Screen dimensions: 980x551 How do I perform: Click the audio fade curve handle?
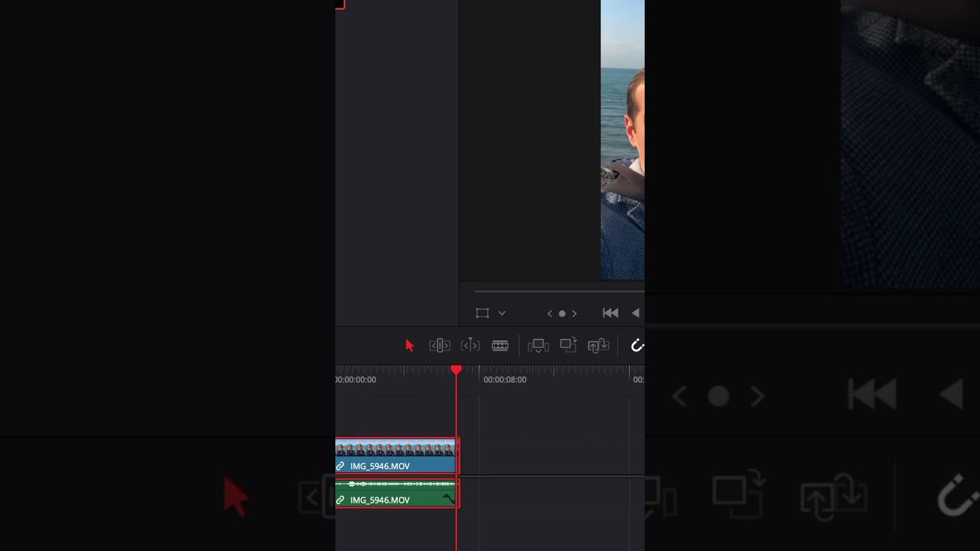[449, 498]
